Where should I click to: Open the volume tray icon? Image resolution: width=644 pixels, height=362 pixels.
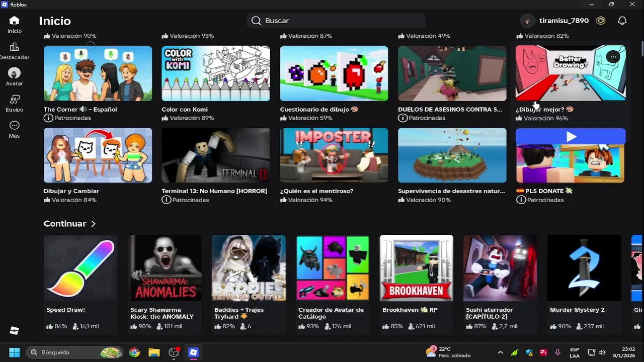602,352
